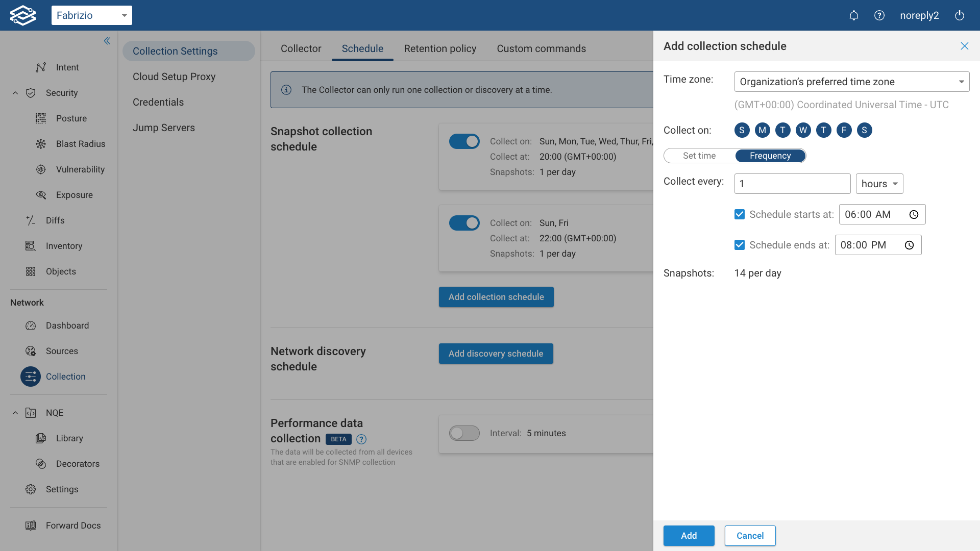This screenshot has height=551, width=980.
Task: Switch to the Retention policy tab
Action: (440, 48)
